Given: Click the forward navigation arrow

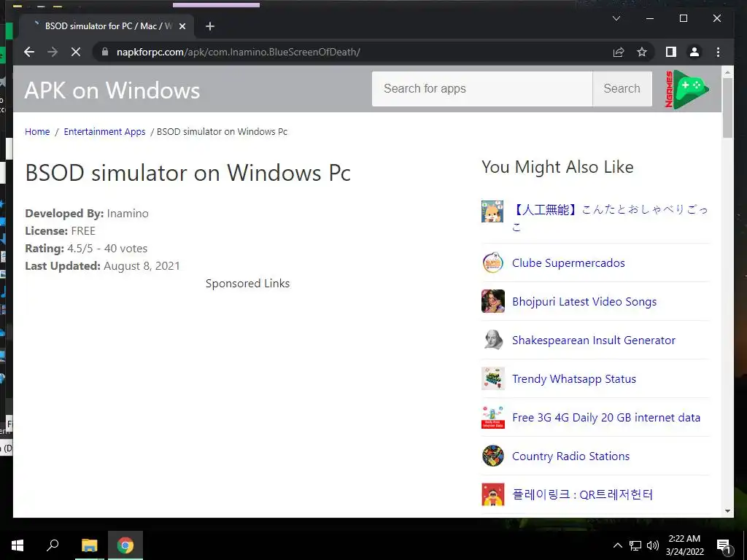Looking at the screenshot, I should tap(53, 52).
